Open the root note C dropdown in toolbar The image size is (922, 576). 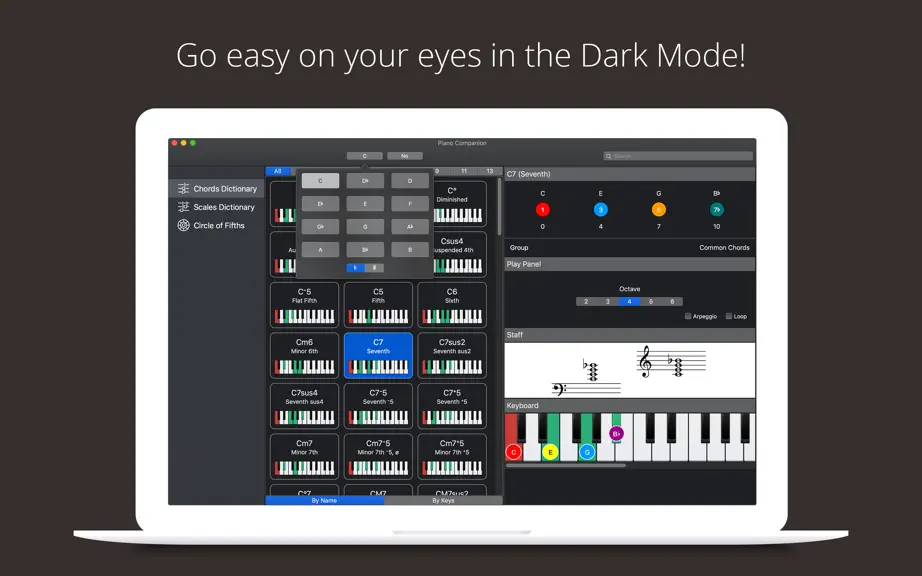(365, 156)
